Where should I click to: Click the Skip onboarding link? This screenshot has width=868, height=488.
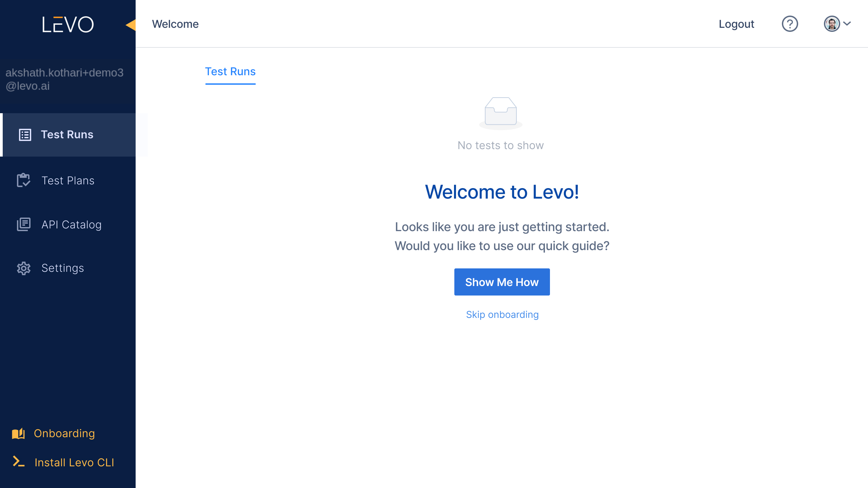point(502,314)
